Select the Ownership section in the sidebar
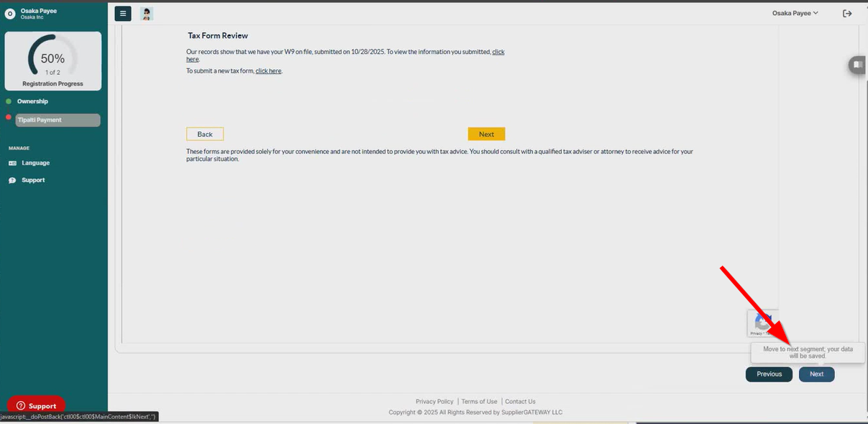 34,101
